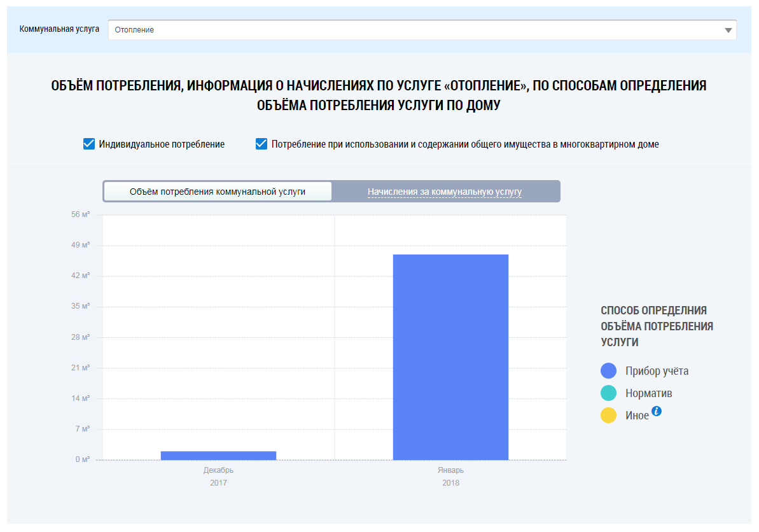Click the 2017 year label
This screenshot has height=532, width=759.
(218, 482)
